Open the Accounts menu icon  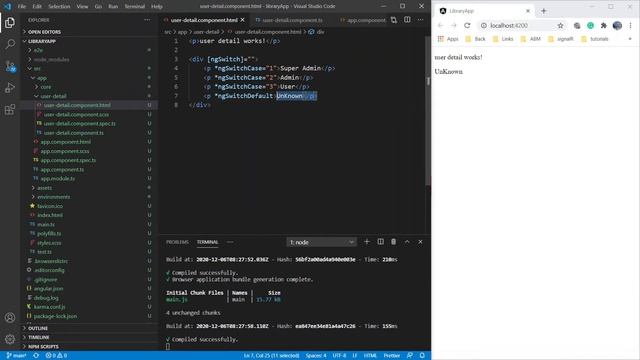point(10,318)
